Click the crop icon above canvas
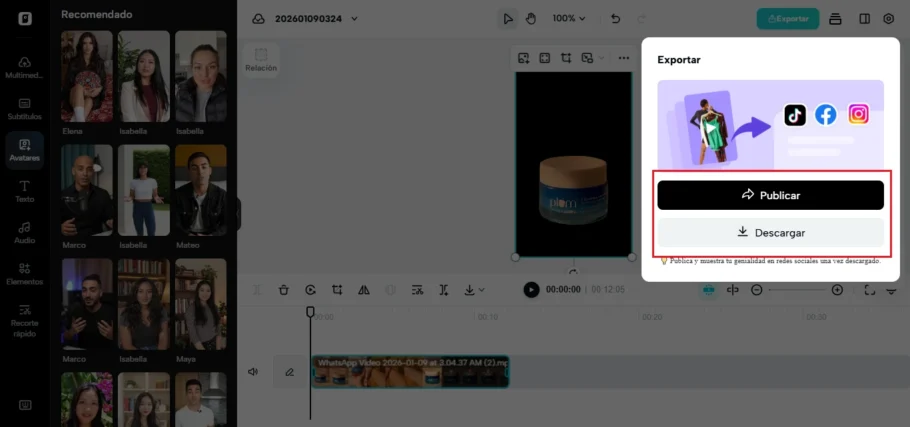The width and height of the screenshot is (910, 427). click(x=566, y=58)
